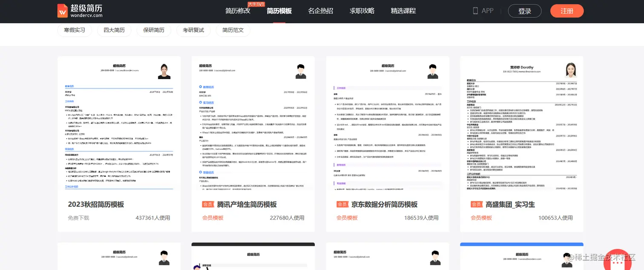This screenshot has height=270, width=644.
Task: Click the 227680人使用 usage count
Action: click(x=287, y=218)
